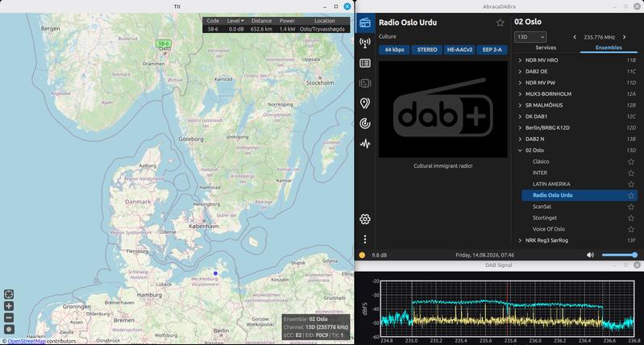
Task: Center map with the crosshair icon
Action: pos(9,294)
